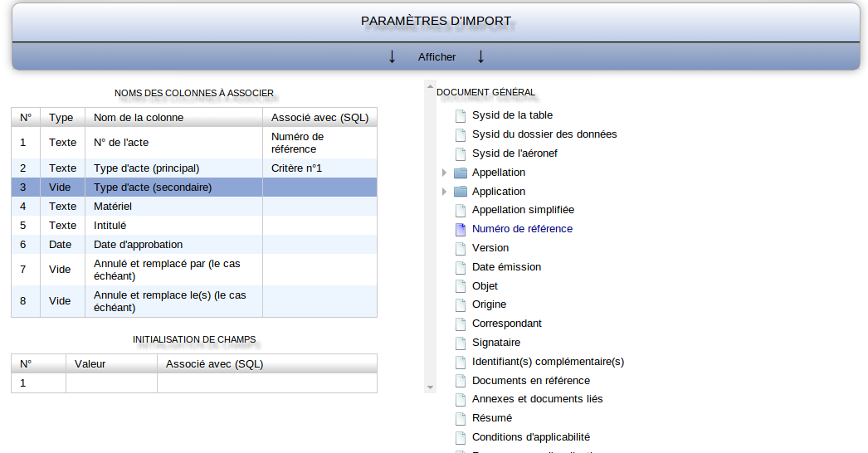868x453 pixels.
Task: Select the Annule et remplace le(s) row
Action: click(x=193, y=301)
